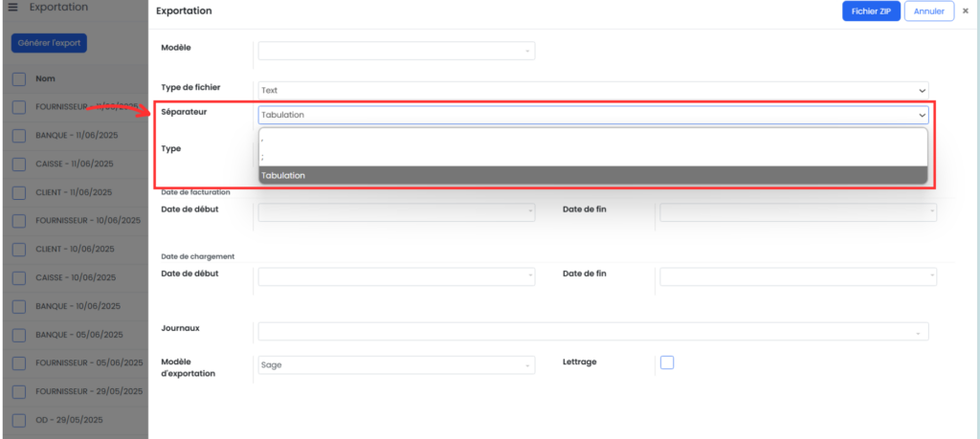Open the Modèle d'exportation Sage dropdown
The width and height of the screenshot is (980, 439).
397,365
